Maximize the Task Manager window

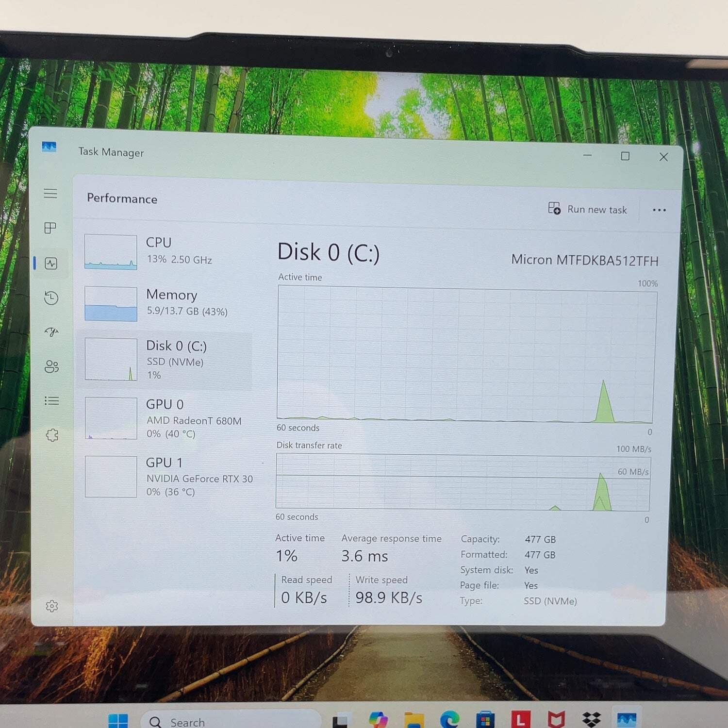(625, 156)
